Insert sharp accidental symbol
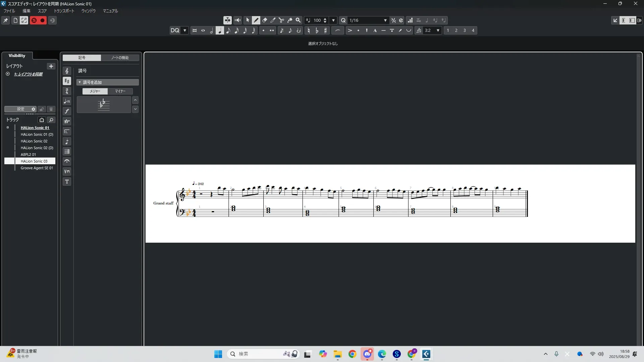644x362 pixels. pyautogui.click(x=325, y=31)
